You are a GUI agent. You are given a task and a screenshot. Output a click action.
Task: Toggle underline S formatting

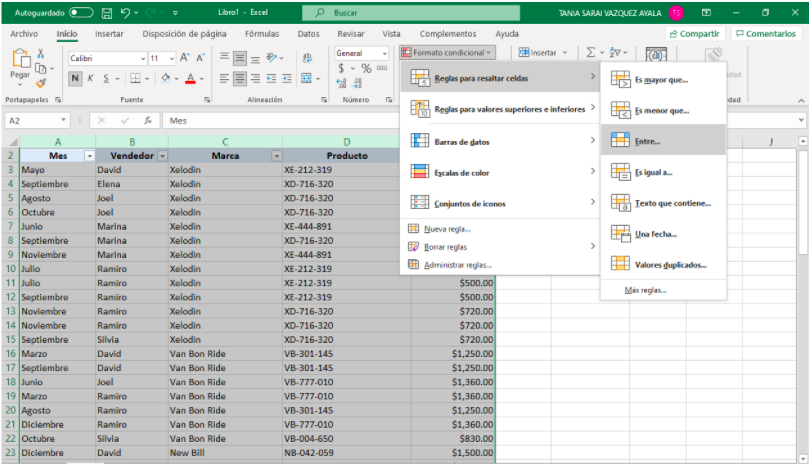tap(106, 78)
